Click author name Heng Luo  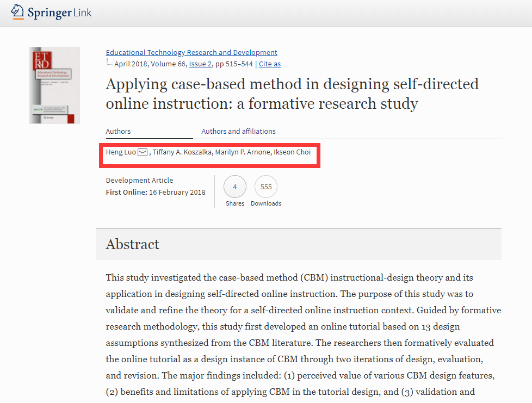pyautogui.click(x=121, y=152)
